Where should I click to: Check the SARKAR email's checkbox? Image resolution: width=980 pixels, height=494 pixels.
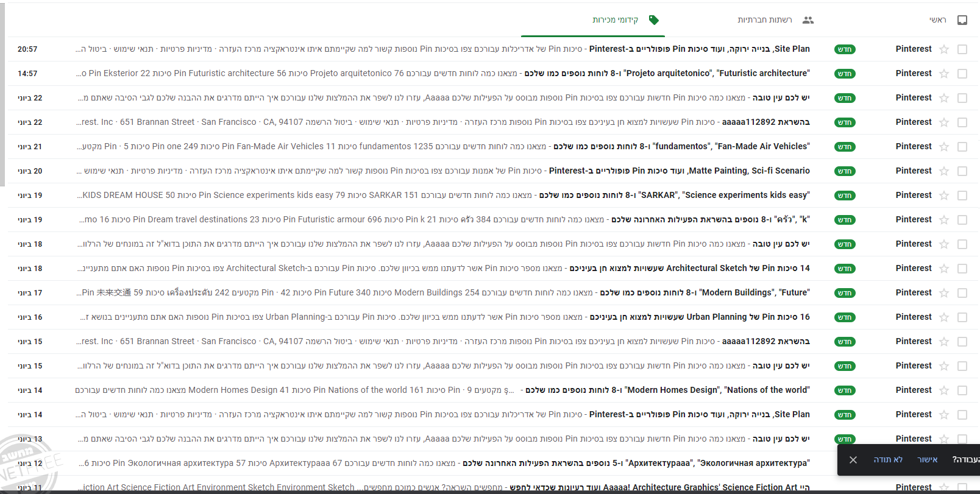coord(962,196)
